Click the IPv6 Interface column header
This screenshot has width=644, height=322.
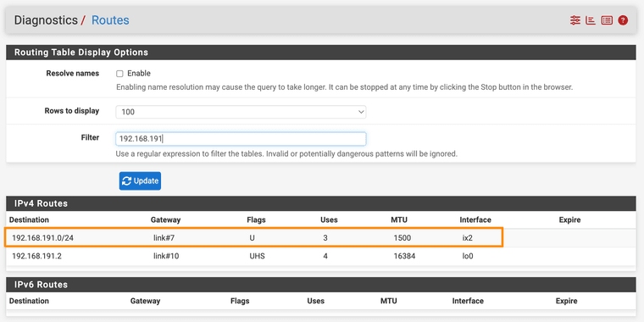[x=468, y=301]
